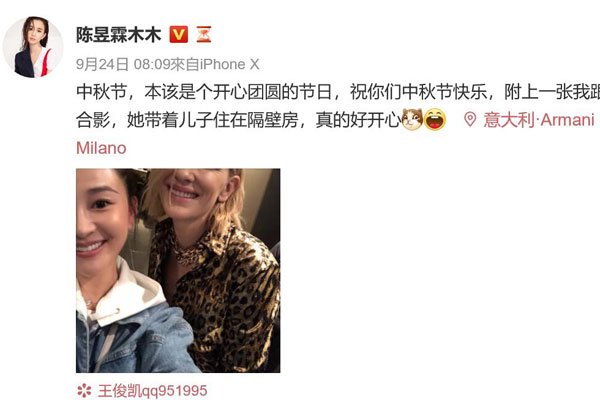
Task: Click the location pin icon
Action: point(470,120)
